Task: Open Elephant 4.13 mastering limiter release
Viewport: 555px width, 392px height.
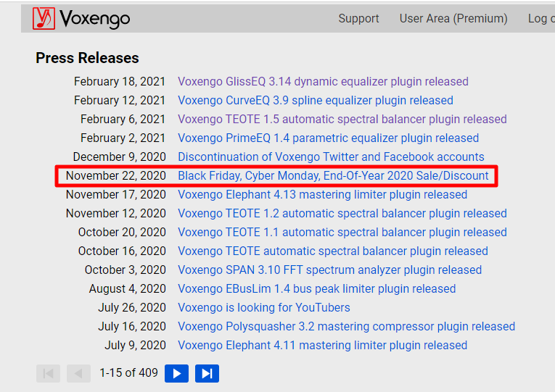Action: (x=322, y=195)
